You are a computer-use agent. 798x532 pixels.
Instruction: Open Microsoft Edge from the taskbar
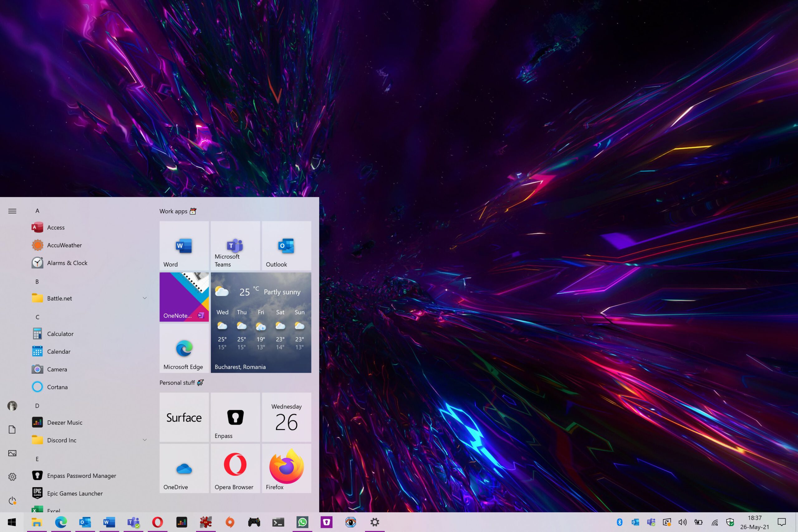[x=61, y=522]
